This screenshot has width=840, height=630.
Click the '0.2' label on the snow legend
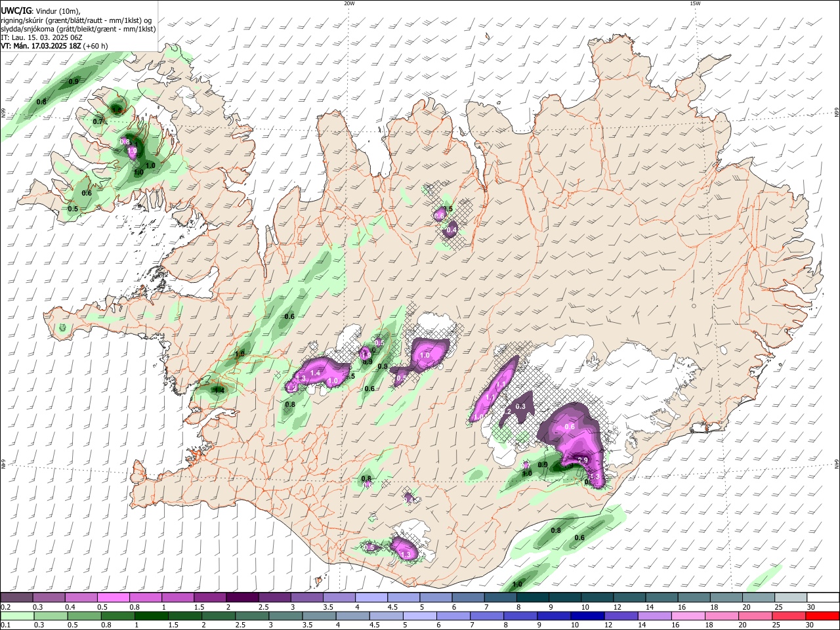[5, 607]
